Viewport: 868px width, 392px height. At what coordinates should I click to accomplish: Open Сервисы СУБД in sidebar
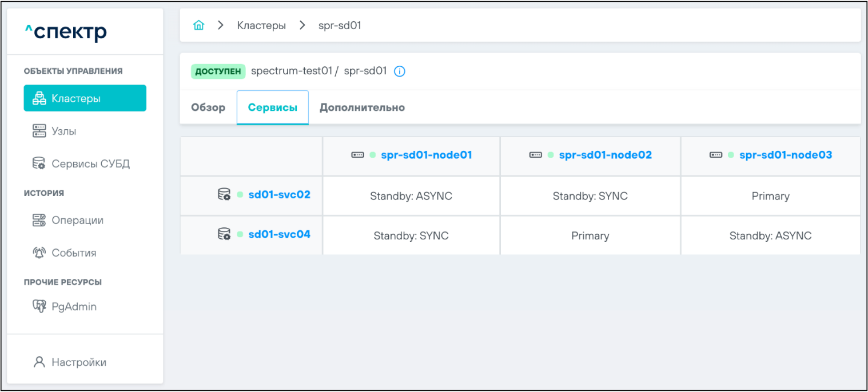[90, 164]
